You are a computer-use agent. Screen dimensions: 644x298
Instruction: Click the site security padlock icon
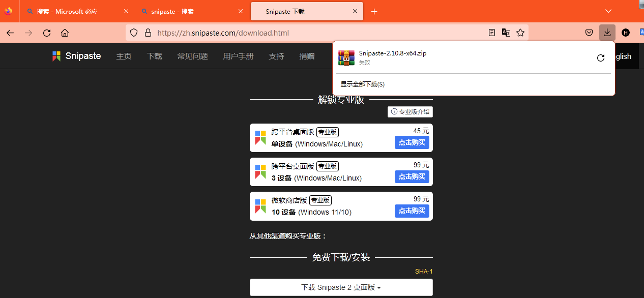(x=148, y=33)
